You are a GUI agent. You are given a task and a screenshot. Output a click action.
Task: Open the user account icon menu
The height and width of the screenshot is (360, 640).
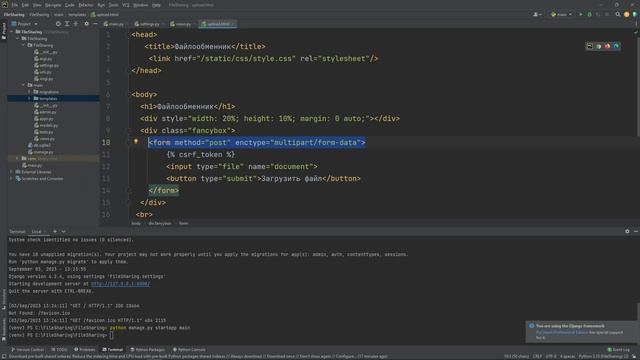537,14
